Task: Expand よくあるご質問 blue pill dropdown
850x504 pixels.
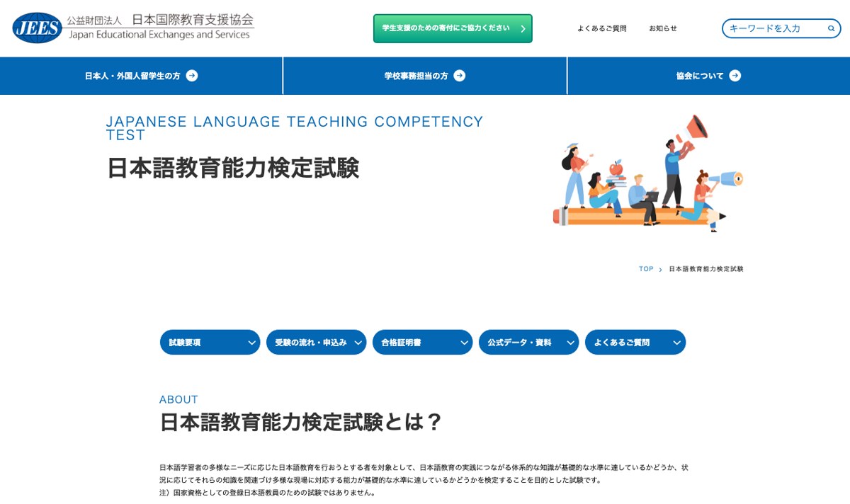Action: click(x=635, y=342)
